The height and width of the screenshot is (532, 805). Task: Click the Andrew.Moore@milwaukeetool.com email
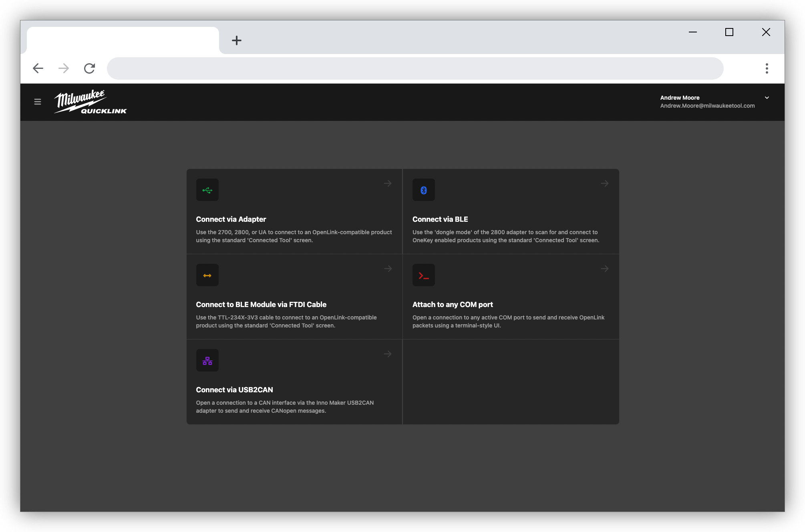point(708,106)
